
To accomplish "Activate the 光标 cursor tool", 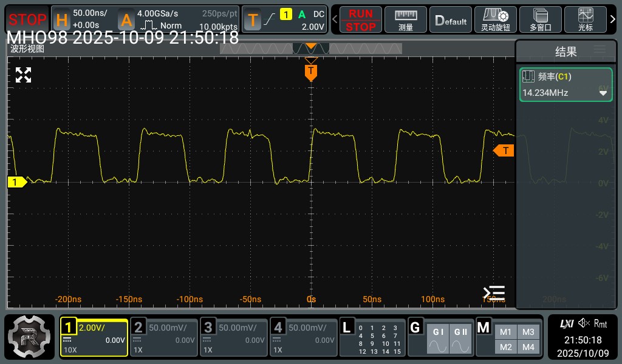I will pyautogui.click(x=585, y=19).
